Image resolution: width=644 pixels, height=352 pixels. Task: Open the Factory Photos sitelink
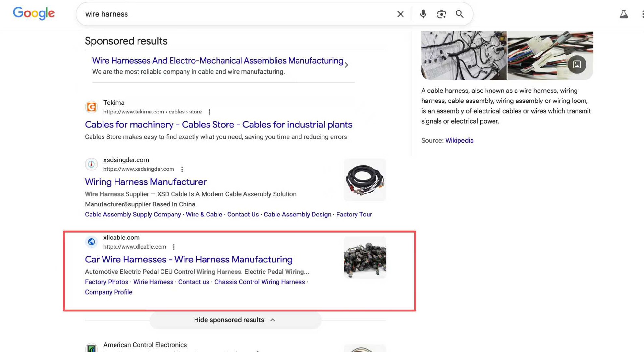coord(106,282)
